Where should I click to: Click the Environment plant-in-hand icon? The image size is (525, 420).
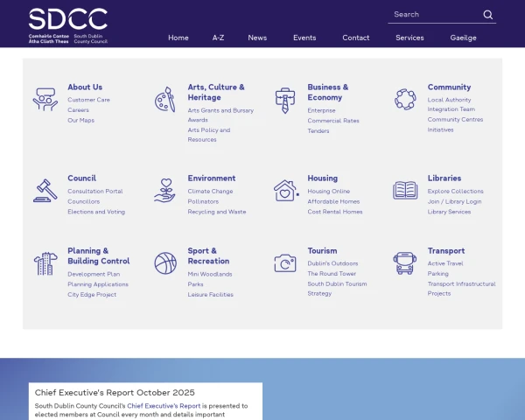coord(164,190)
